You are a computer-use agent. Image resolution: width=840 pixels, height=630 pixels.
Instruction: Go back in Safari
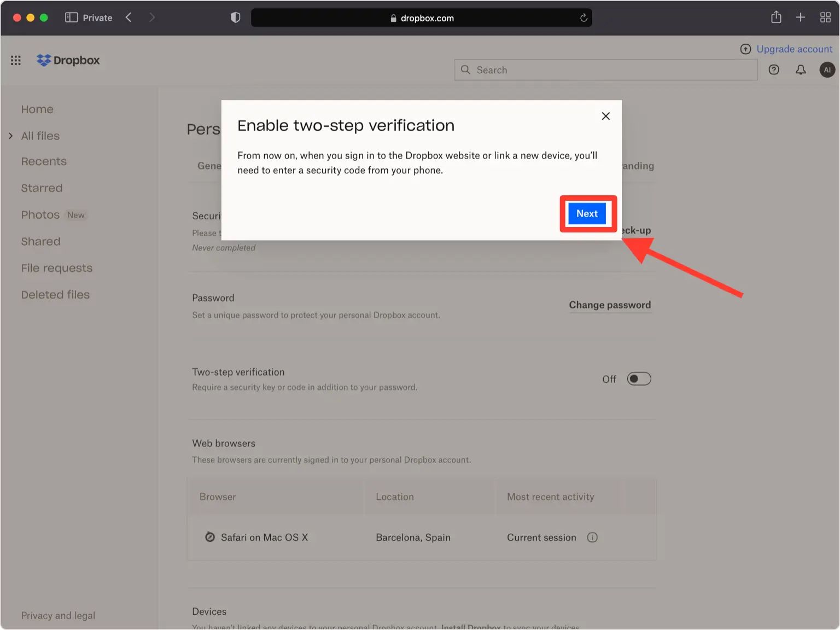click(x=129, y=17)
